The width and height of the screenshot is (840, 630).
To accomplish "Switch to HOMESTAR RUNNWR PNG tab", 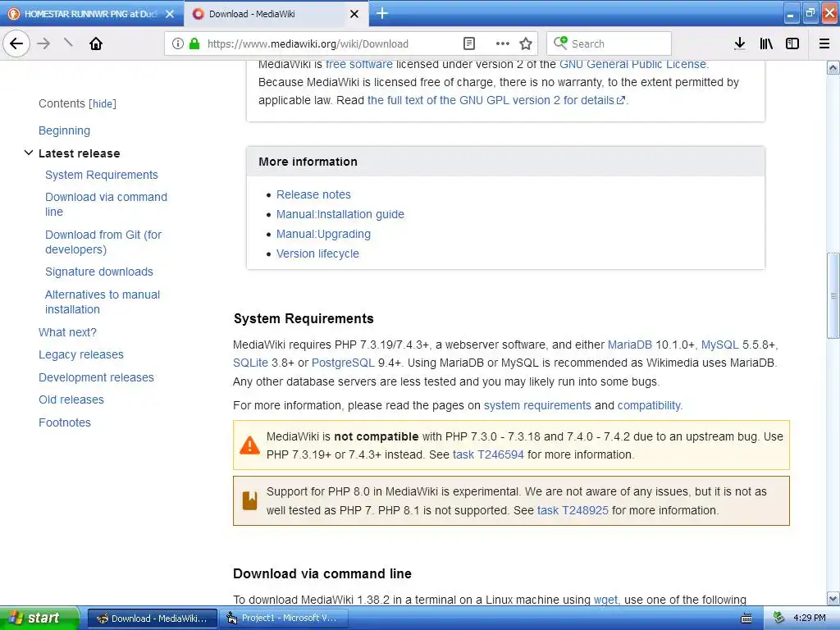I will point(91,14).
